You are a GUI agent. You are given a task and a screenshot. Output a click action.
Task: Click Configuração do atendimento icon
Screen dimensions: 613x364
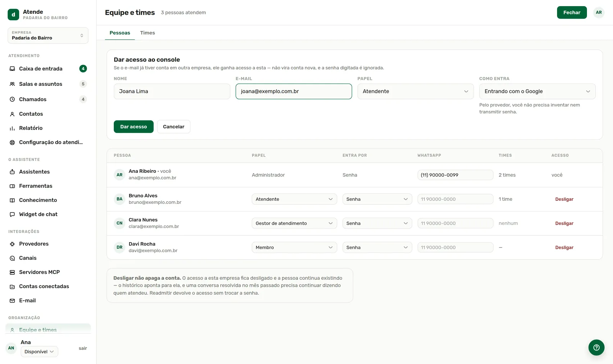pos(12,143)
